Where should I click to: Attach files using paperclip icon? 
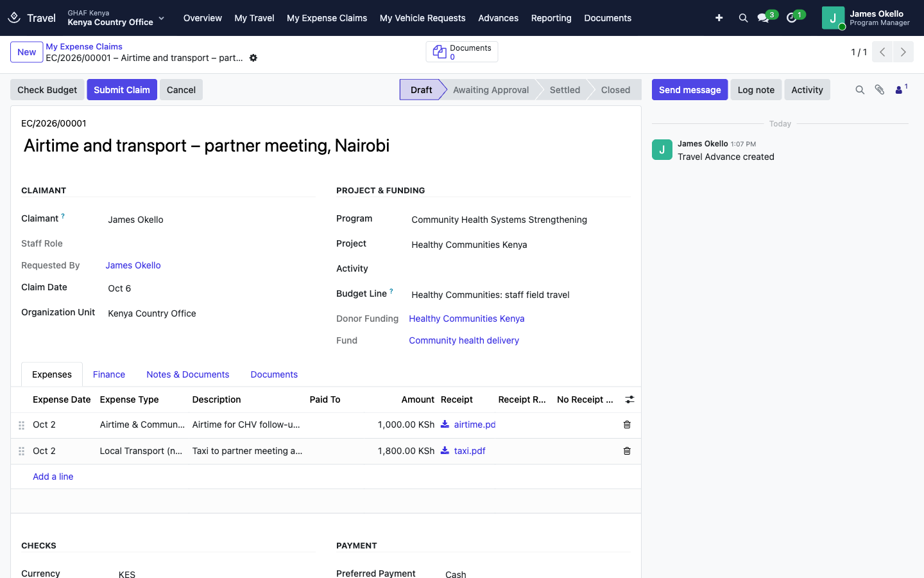click(x=880, y=90)
